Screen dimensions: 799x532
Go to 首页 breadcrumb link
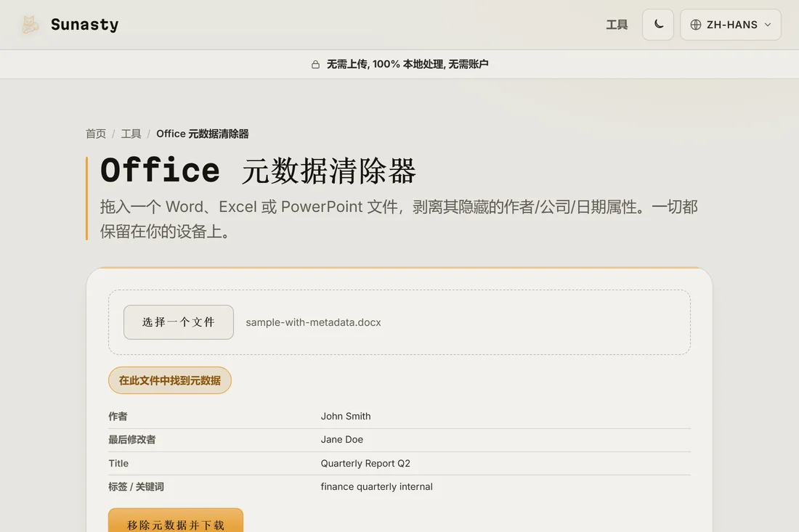pyautogui.click(x=96, y=134)
